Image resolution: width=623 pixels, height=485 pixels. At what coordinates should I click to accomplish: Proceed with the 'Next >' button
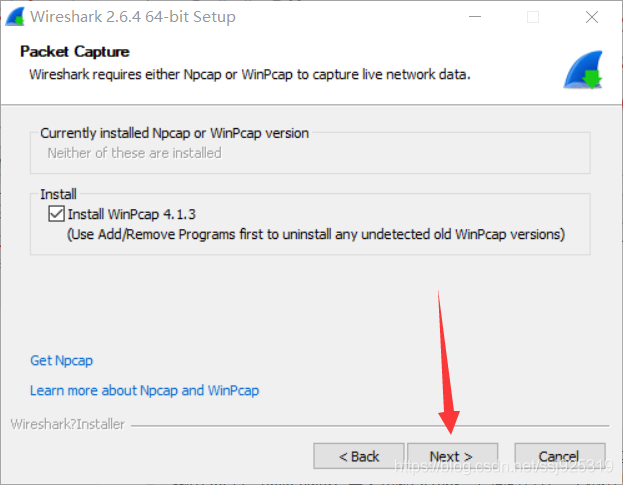point(453,456)
